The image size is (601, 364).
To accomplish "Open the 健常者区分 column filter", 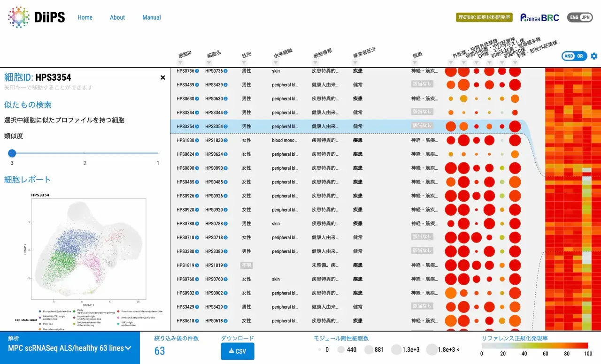I will pos(355,63).
